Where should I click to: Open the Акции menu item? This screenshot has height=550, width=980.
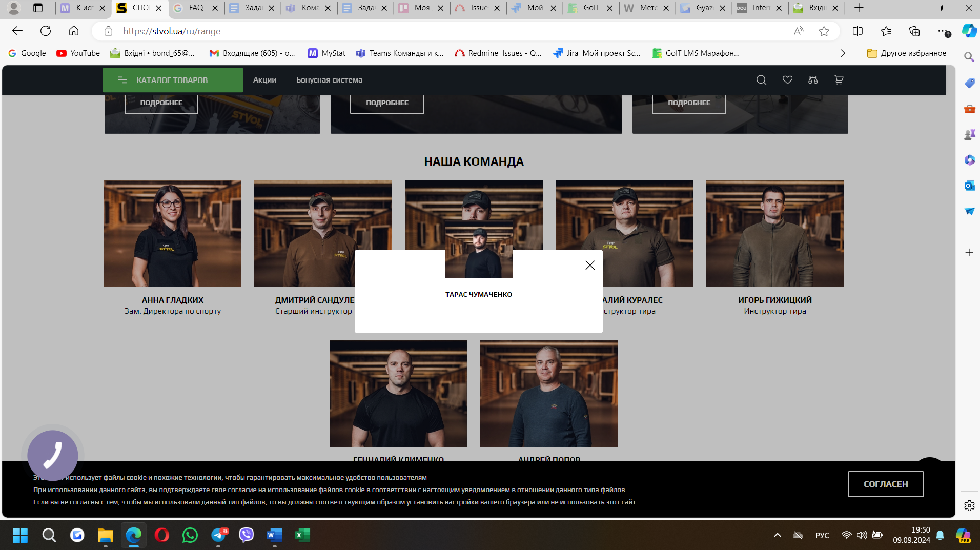[x=264, y=80]
